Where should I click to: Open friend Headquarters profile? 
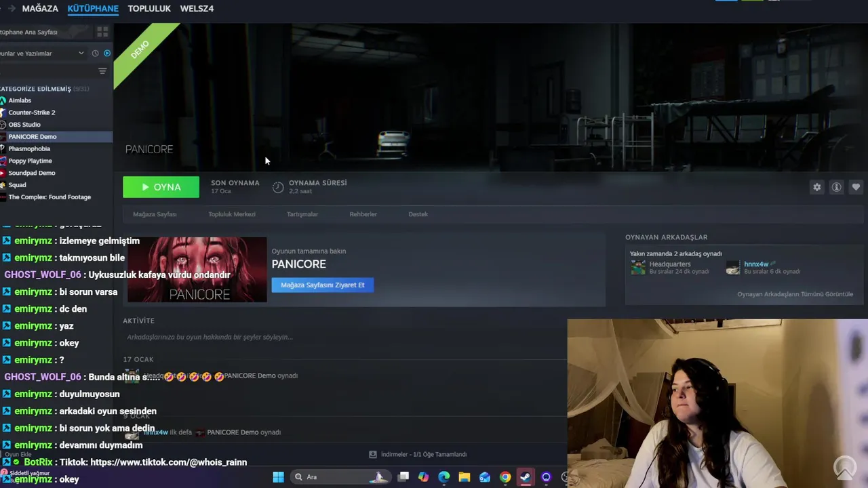[670, 264]
